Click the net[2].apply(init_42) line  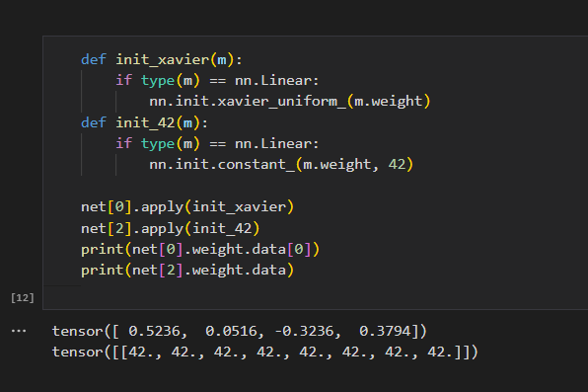pos(170,228)
